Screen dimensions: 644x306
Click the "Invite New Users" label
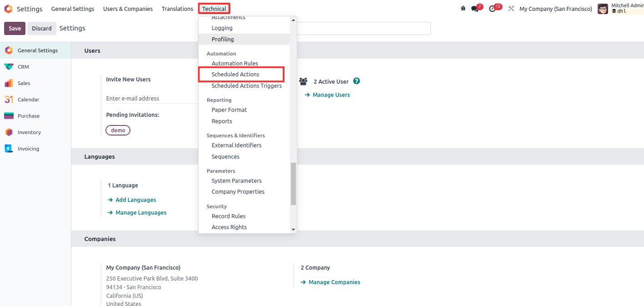point(129,80)
